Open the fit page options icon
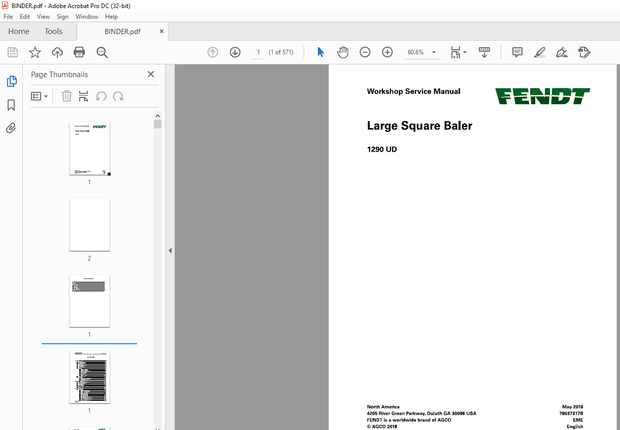Image resolution: width=620 pixels, height=430 pixels. coord(458,52)
